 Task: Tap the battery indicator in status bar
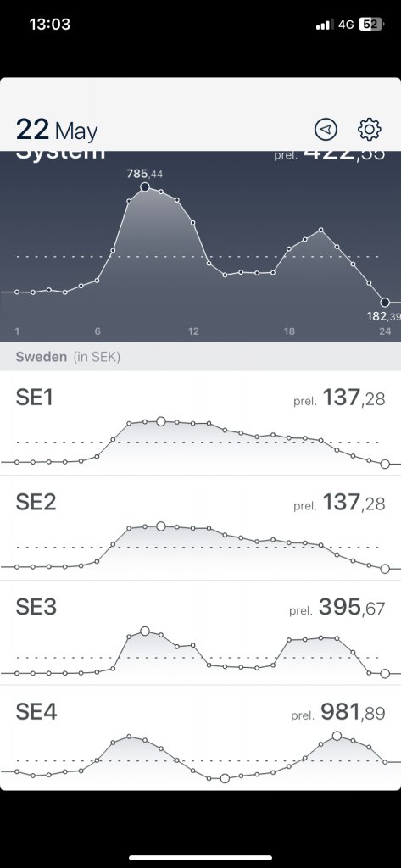[371, 25]
